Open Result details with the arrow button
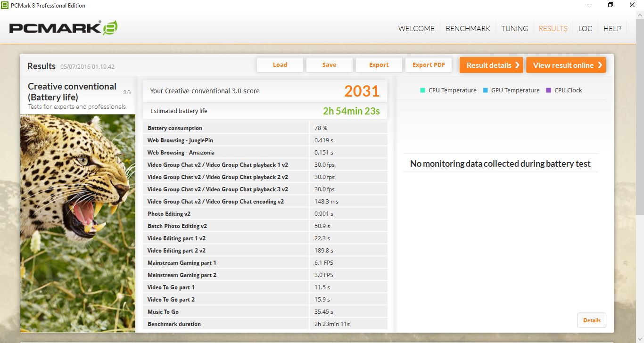 click(x=491, y=65)
